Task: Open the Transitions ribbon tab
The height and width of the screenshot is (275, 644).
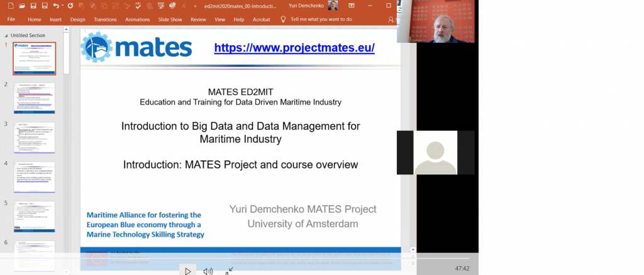Action: point(105,20)
